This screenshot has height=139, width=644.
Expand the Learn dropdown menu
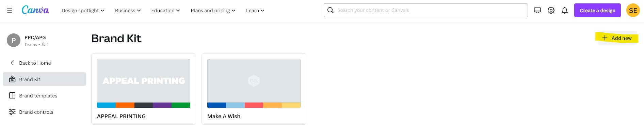(x=255, y=11)
